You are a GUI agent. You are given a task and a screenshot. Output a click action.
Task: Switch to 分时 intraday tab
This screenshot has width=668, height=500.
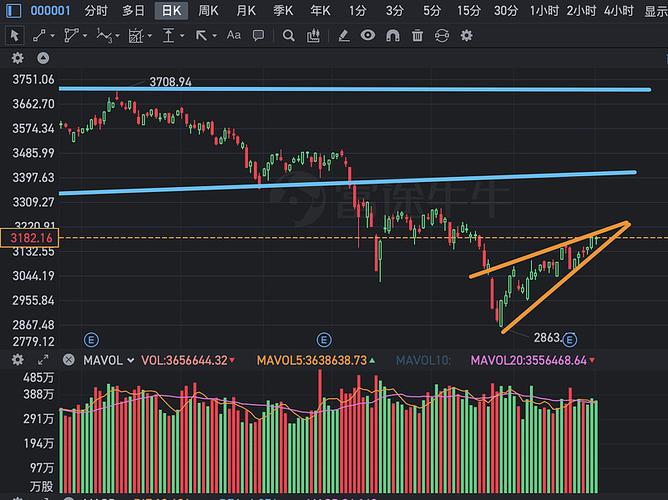(96, 11)
